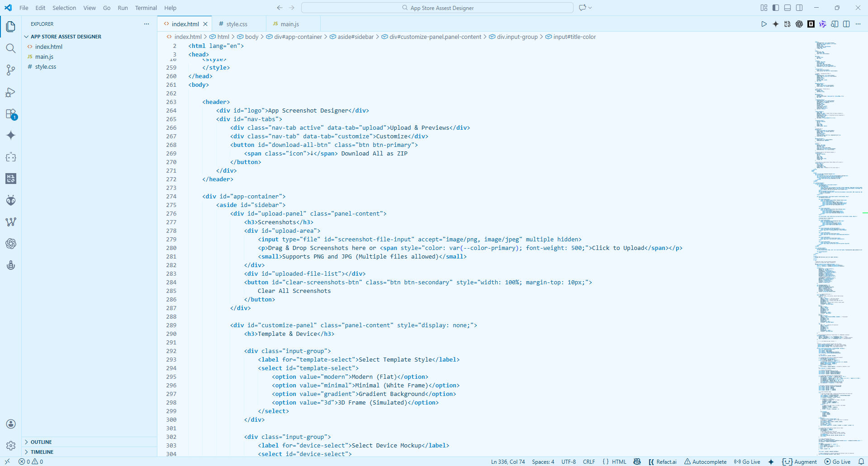868x466 pixels.
Task: Open Explorer views and more actions ellipsis
Action: click(147, 24)
